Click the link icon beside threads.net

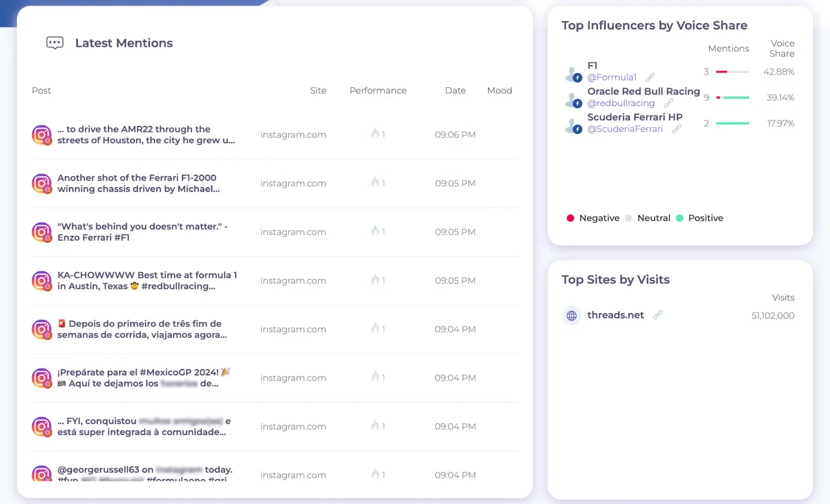658,314
